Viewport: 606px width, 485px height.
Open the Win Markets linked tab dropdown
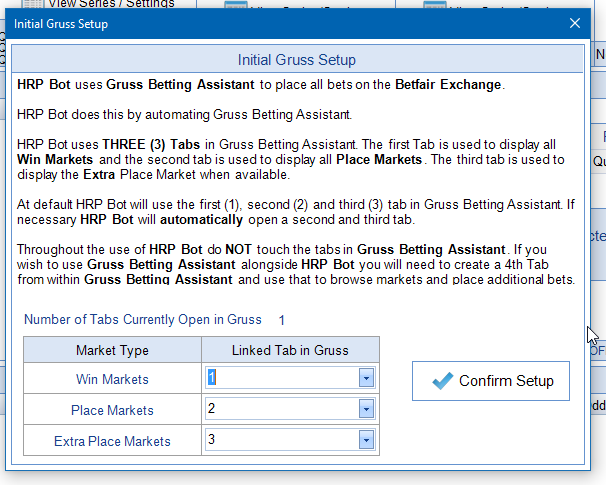tap(366, 378)
